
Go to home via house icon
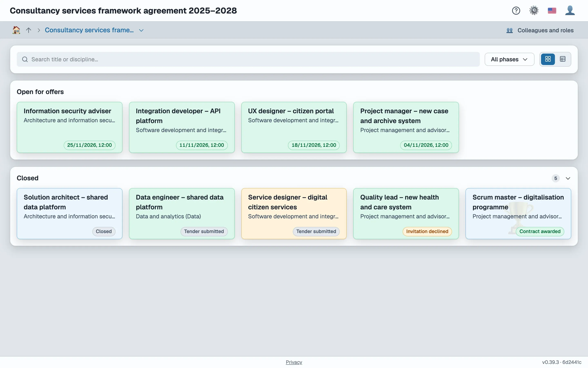pyautogui.click(x=16, y=30)
